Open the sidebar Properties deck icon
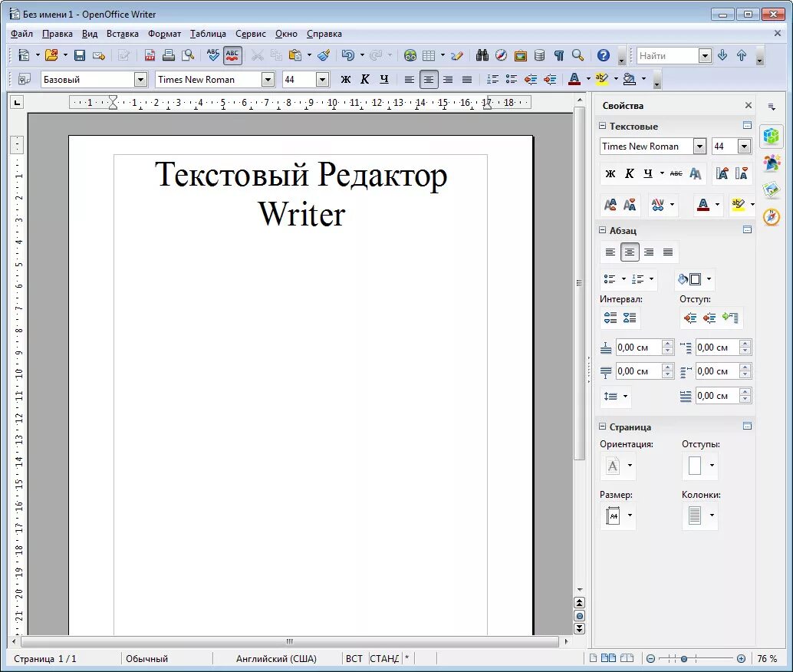The width and height of the screenshot is (793, 672). point(772,136)
